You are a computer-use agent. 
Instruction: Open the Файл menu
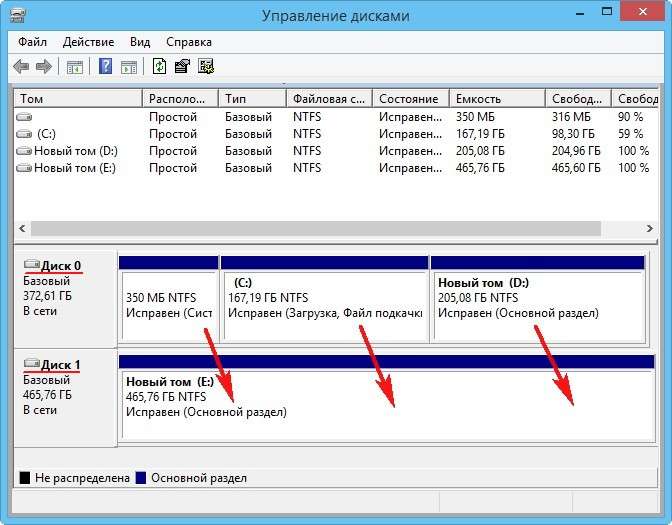click(32, 42)
